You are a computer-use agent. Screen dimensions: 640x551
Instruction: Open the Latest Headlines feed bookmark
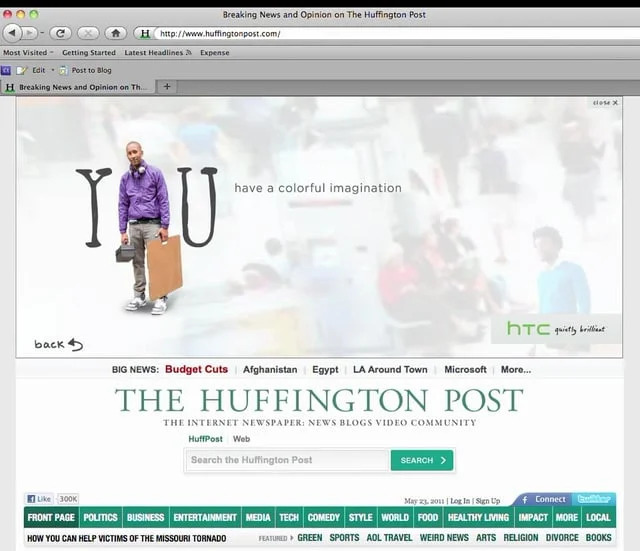tap(158, 53)
